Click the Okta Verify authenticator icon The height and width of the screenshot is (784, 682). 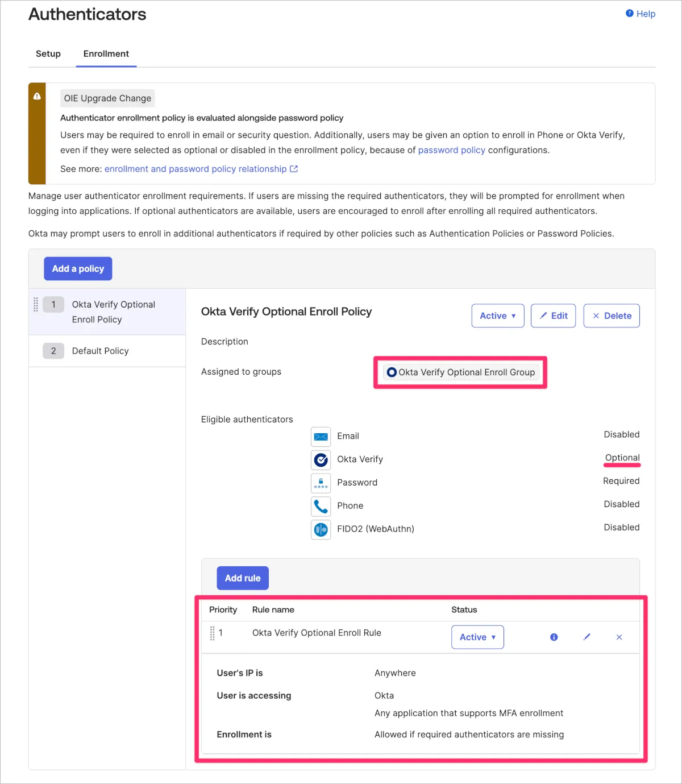[x=321, y=459]
